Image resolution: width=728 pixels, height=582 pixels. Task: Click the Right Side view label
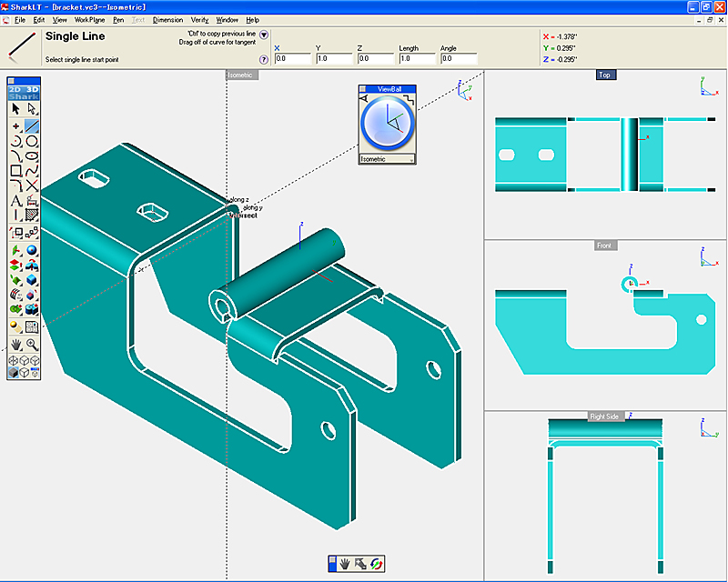[x=604, y=416]
